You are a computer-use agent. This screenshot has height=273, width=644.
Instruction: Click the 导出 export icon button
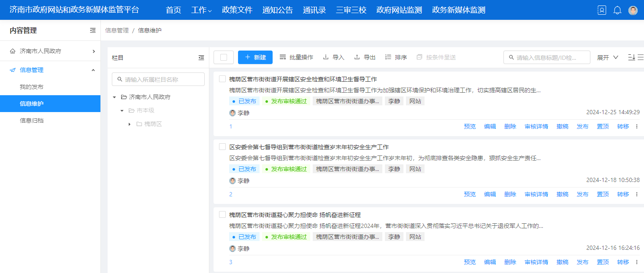[365, 57]
